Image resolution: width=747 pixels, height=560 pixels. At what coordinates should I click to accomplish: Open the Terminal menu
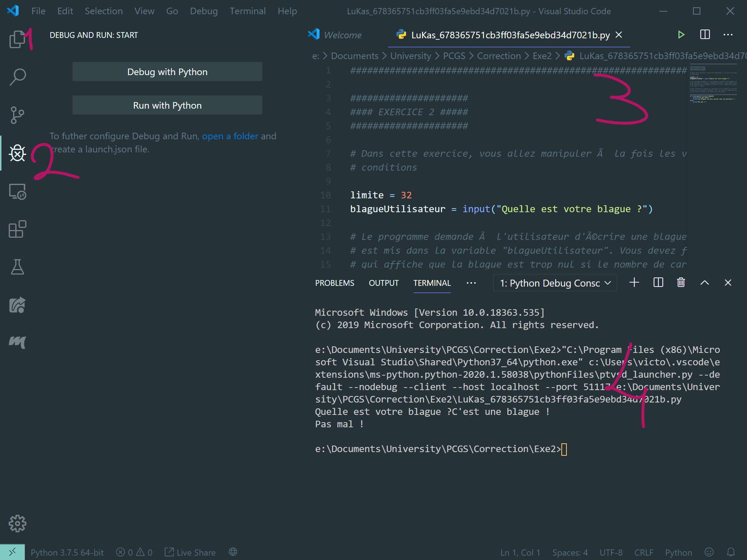click(x=247, y=11)
